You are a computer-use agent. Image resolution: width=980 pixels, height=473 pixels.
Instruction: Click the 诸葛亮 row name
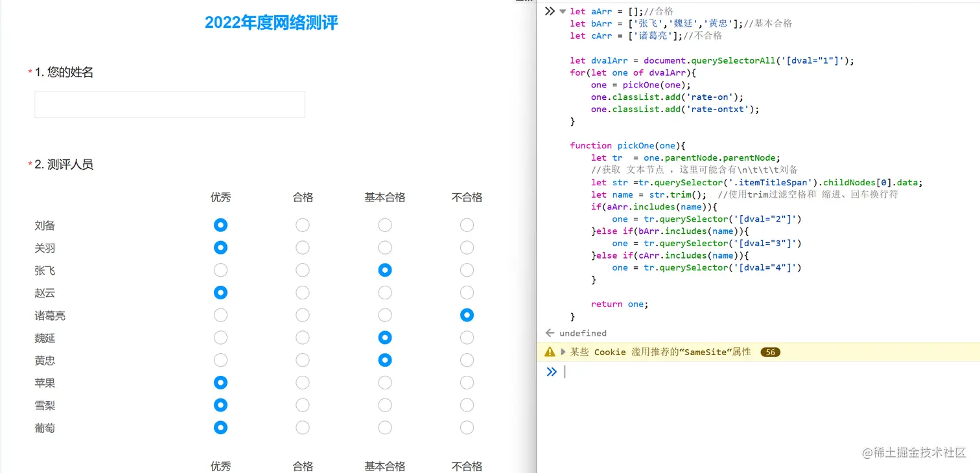pos(50,316)
